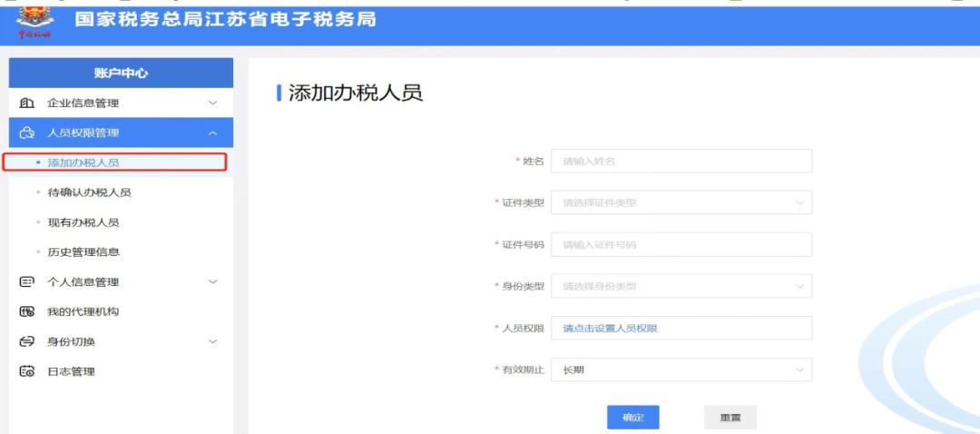Open 我的代理机构 menu item
Screen dimensions: 980x434
[83, 312]
